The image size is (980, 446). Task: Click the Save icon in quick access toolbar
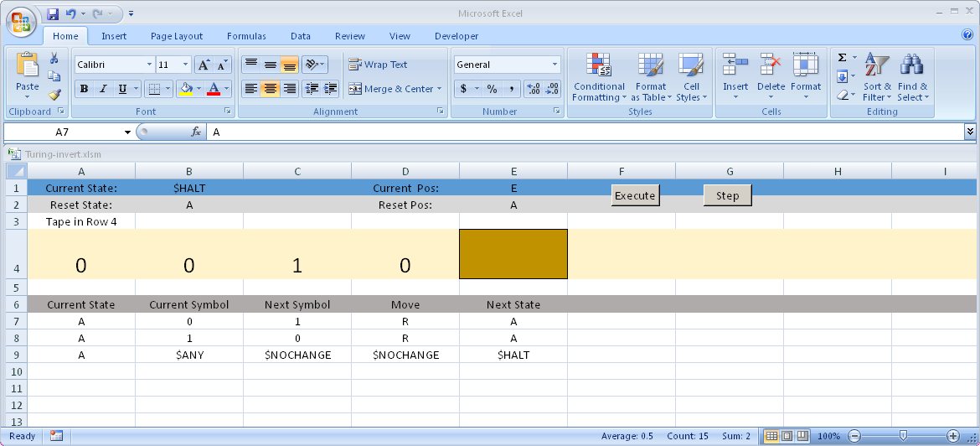[53, 13]
